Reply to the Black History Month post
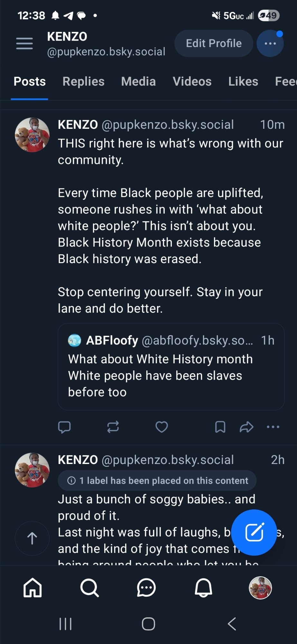297x644 pixels. pyautogui.click(x=64, y=427)
